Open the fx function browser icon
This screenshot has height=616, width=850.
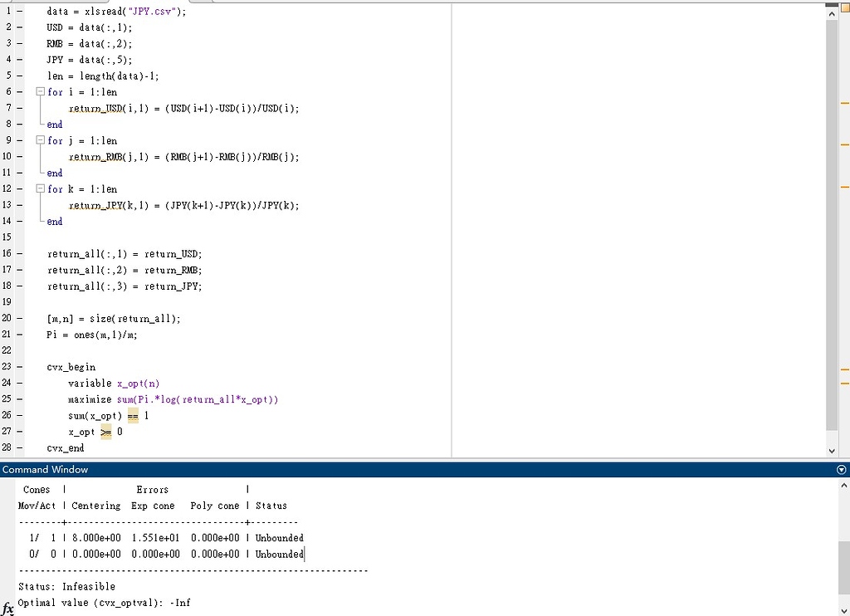(7, 609)
